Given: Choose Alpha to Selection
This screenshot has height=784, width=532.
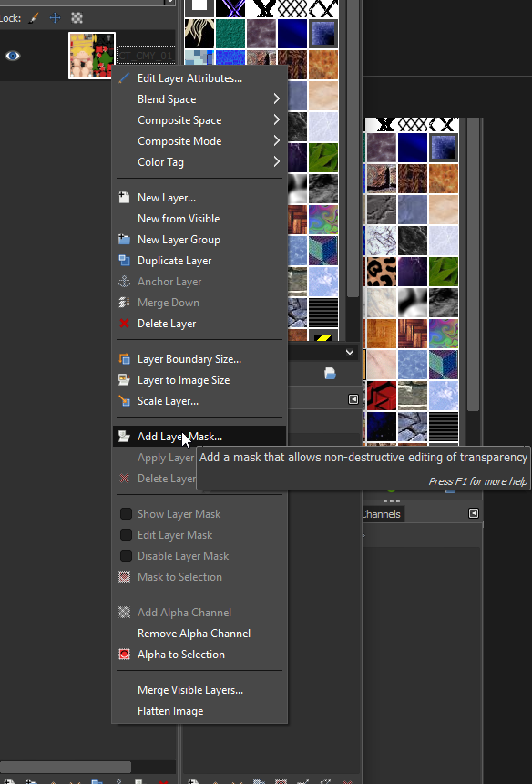Looking at the screenshot, I should (199, 655).
